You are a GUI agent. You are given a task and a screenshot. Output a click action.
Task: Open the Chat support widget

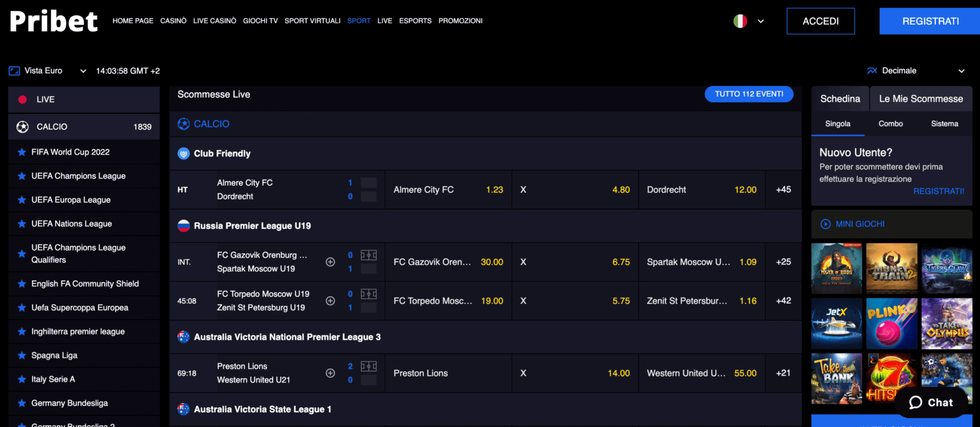click(x=931, y=403)
